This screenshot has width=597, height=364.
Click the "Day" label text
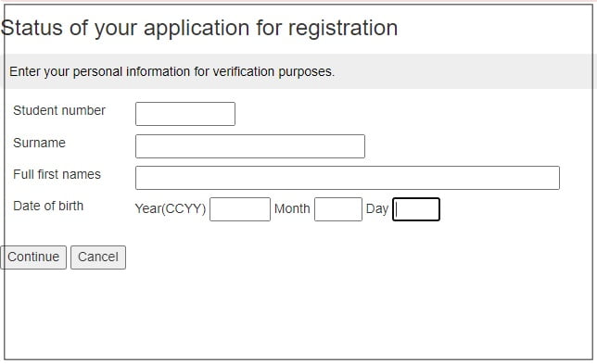(377, 208)
